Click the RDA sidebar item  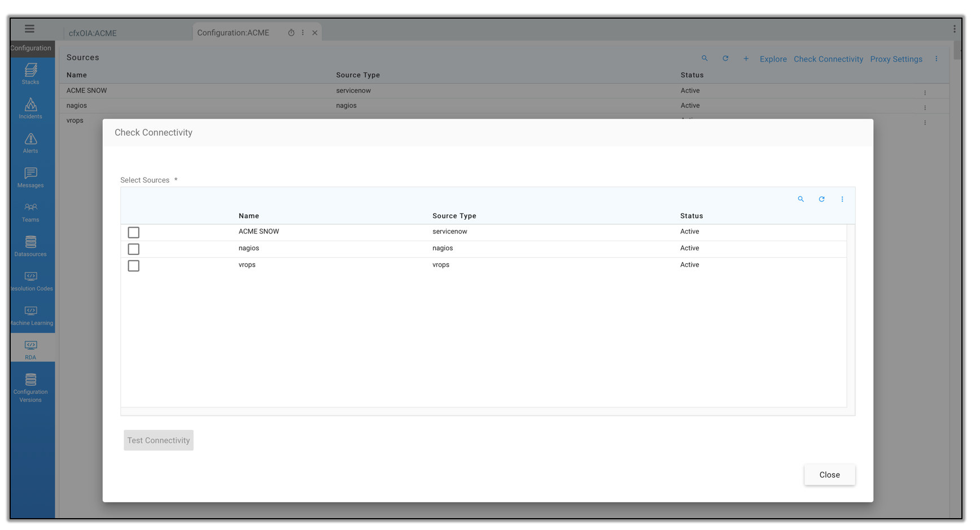(x=30, y=350)
